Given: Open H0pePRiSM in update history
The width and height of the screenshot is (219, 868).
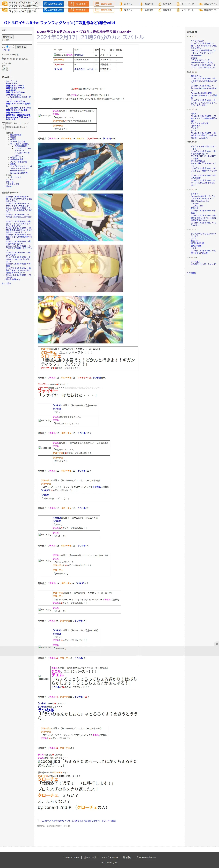Looking at the screenshot, I should pos(196,55).
